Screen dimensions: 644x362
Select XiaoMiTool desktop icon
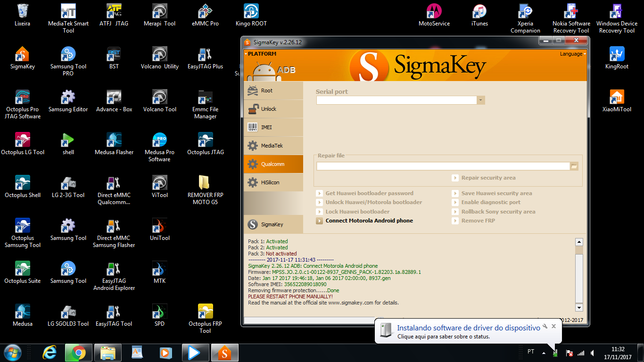pos(617,100)
